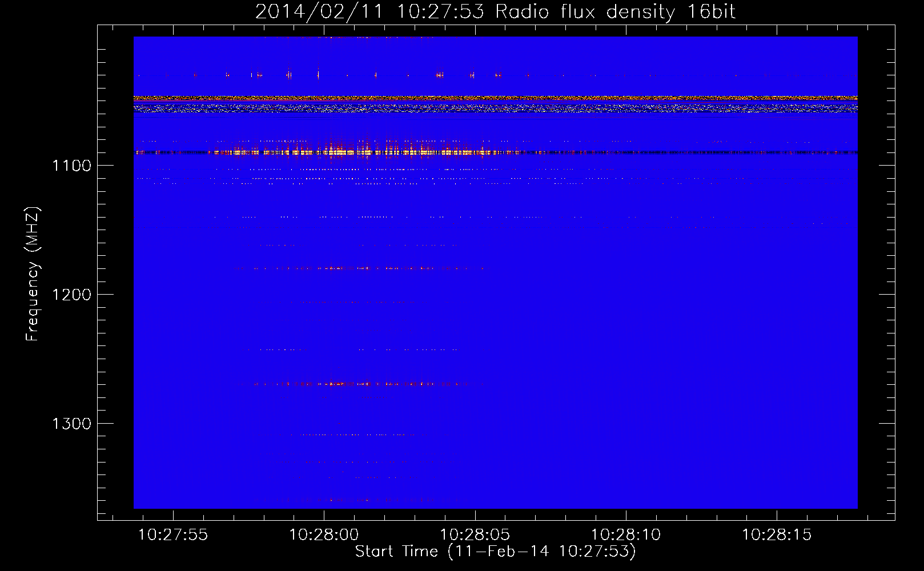Click the "Frequency (MHZ)" axis label
This screenshot has height=571, width=924.
(33, 274)
